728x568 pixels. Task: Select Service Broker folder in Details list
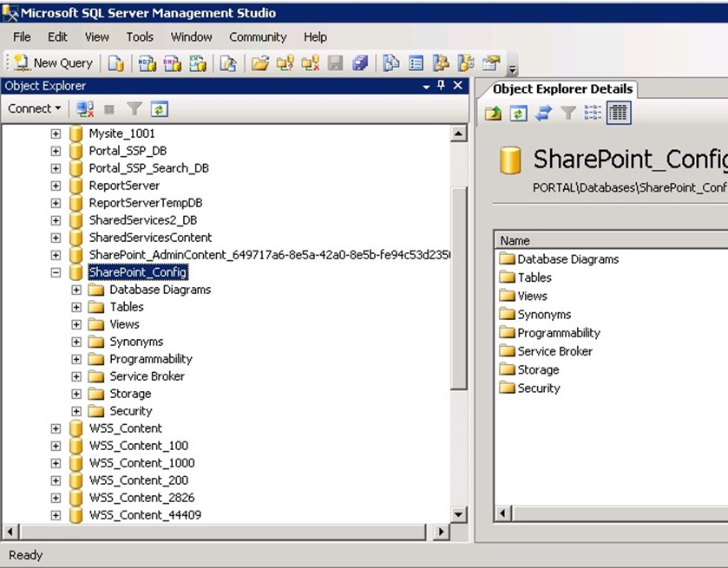[x=554, y=351]
